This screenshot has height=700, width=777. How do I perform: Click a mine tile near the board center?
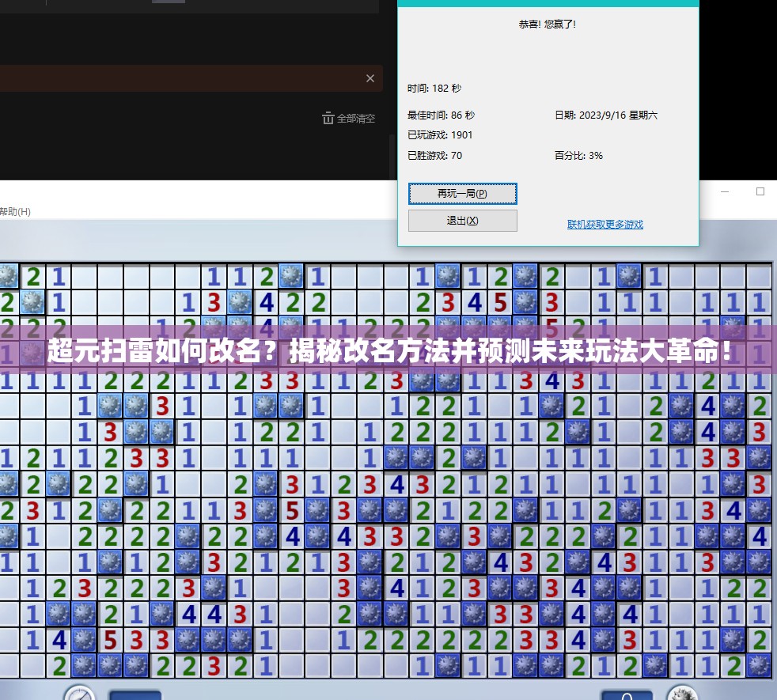(396, 457)
